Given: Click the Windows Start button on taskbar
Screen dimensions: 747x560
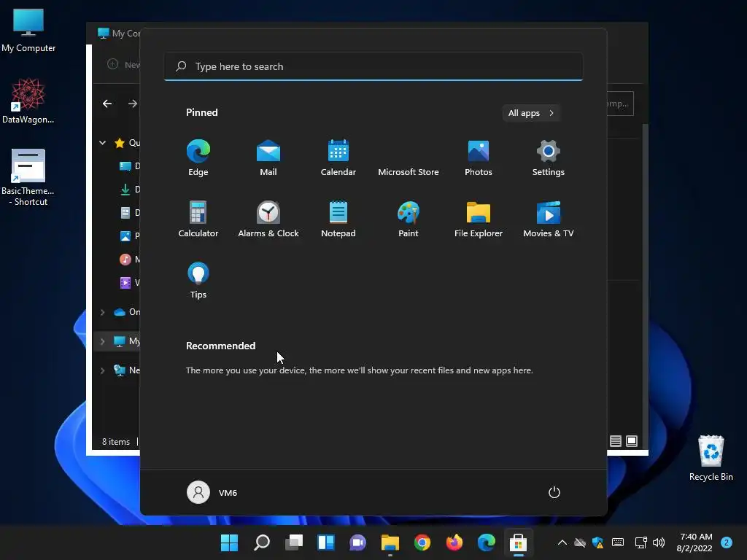Looking at the screenshot, I should click(x=229, y=542).
